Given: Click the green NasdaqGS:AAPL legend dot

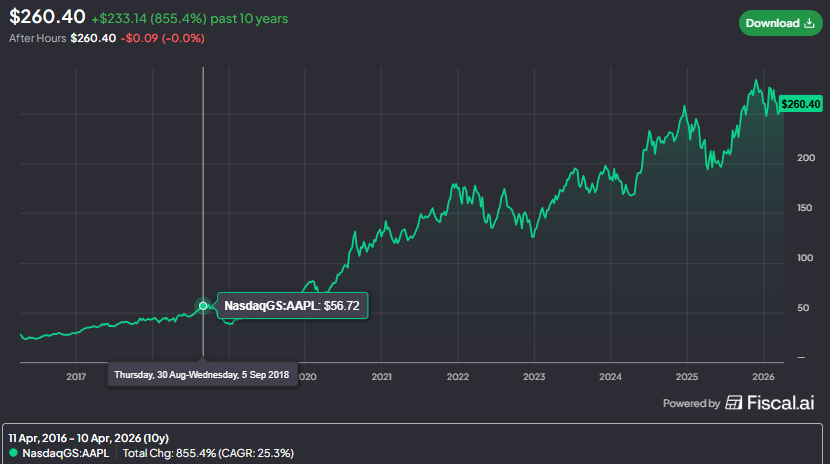Looking at the screenshot, I should pos(13,453).
